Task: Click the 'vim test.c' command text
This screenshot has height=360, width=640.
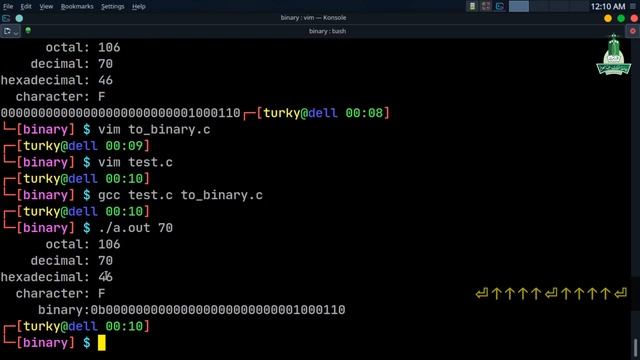Action: pyautogui.click(x=135, y=162)
